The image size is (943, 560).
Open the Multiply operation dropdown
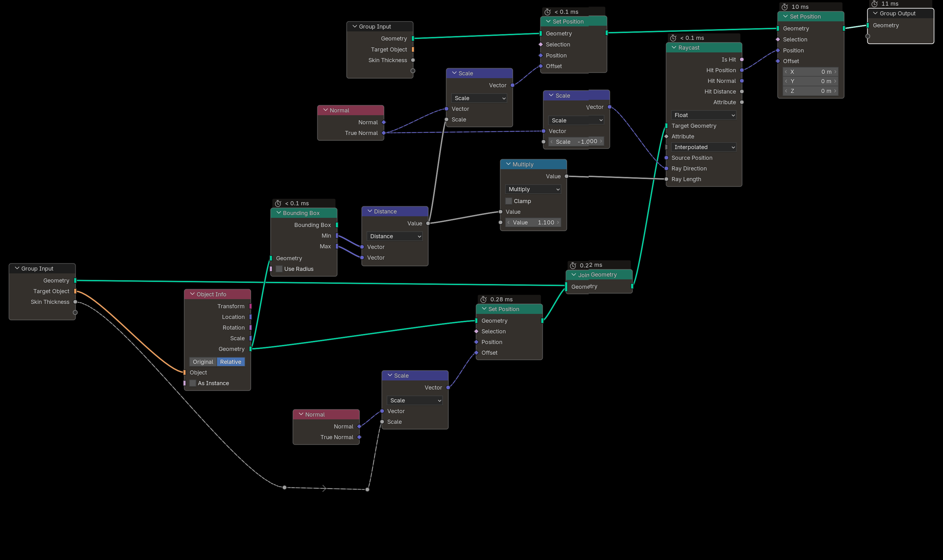point(533,189)
